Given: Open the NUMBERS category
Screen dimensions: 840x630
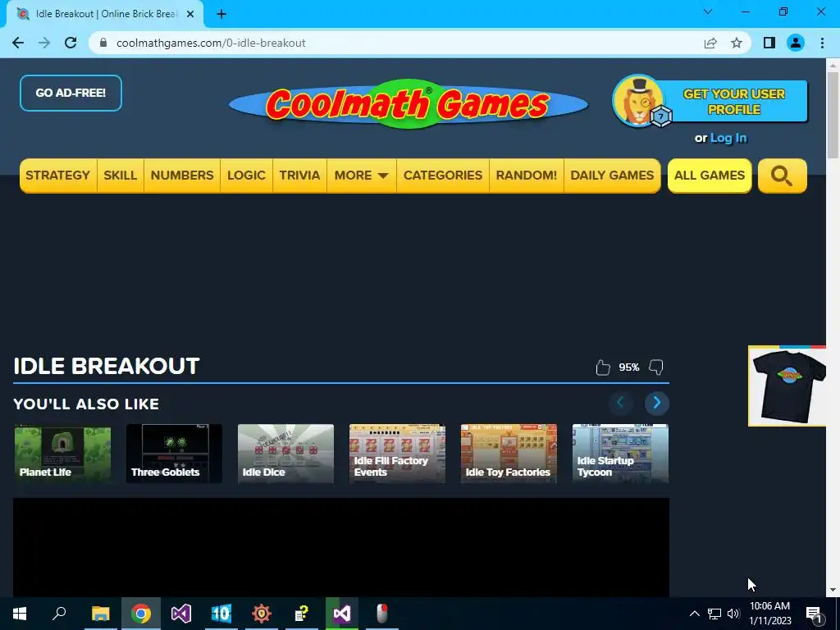Looking at the screenshot, I should coord(182,176).
